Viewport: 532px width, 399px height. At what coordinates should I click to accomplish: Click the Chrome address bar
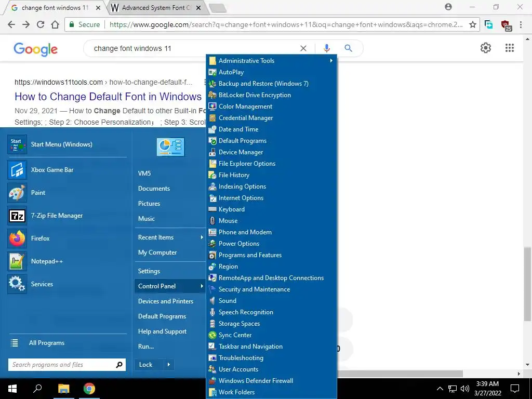286,24
